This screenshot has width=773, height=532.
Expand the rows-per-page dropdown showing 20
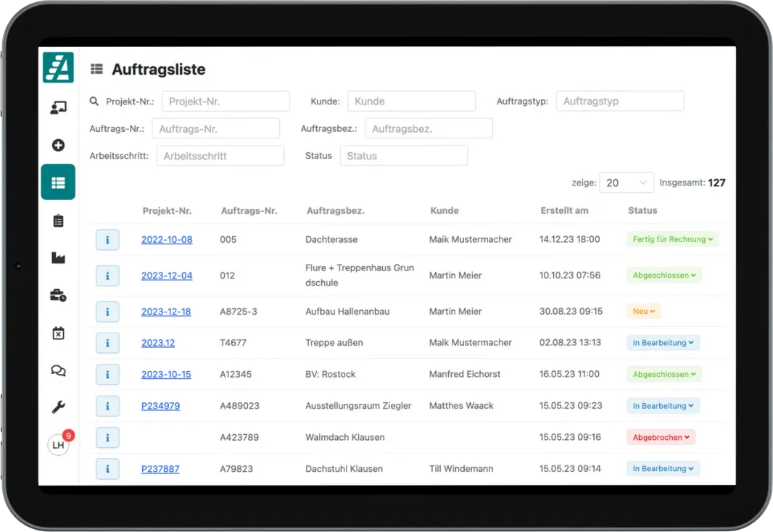point(626,183)
